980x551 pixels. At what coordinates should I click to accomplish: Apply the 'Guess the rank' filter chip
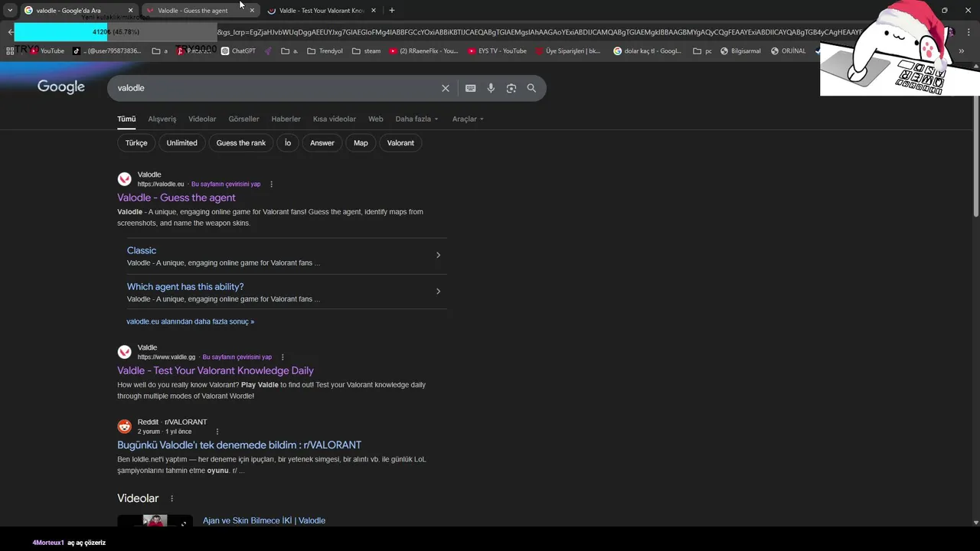[241, 143]
